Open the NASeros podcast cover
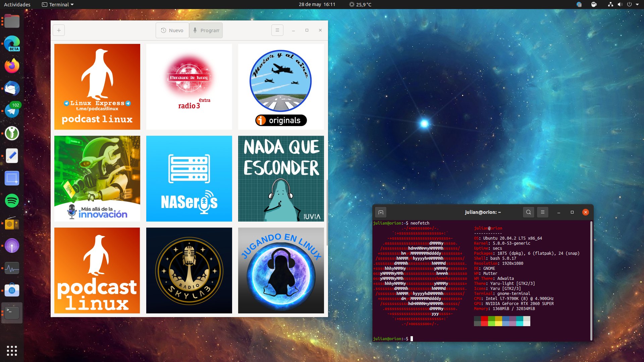Screen dimensions: 644x362 coord(189,179)
